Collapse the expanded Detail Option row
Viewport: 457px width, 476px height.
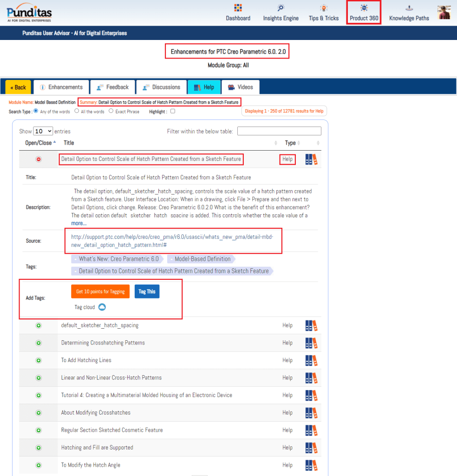(39, 159)
